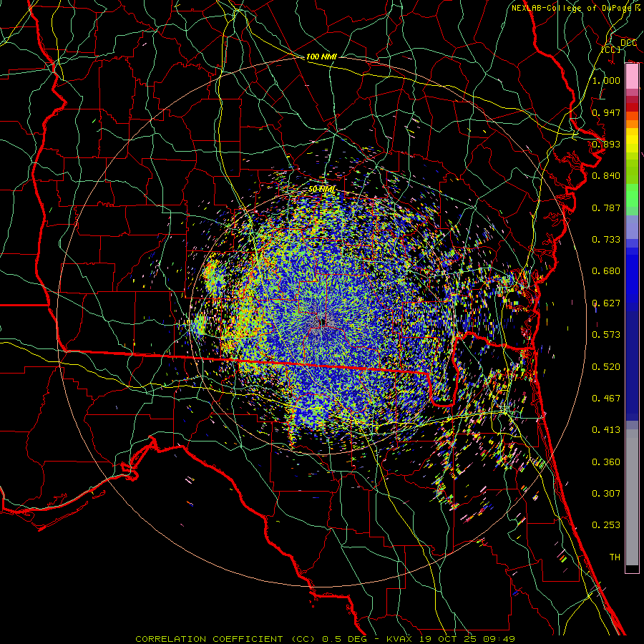Pick the pink color bar segment at 1.000

point(632,77)
